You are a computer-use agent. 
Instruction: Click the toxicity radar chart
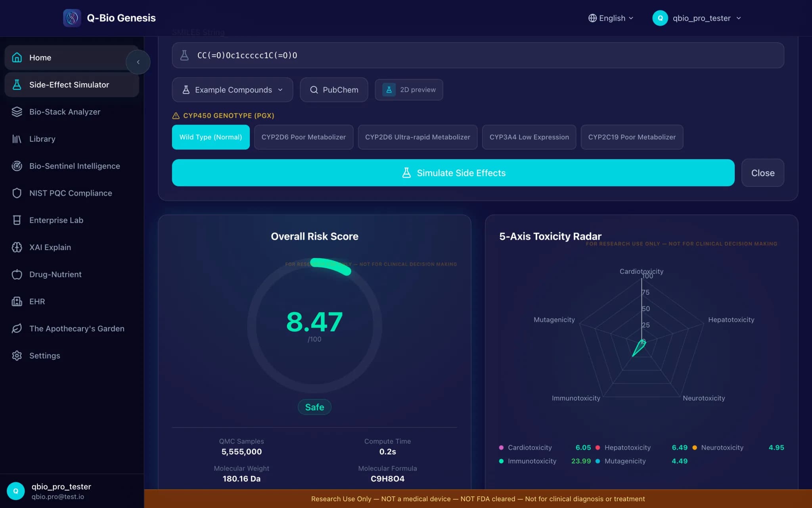tap(642, 337)
